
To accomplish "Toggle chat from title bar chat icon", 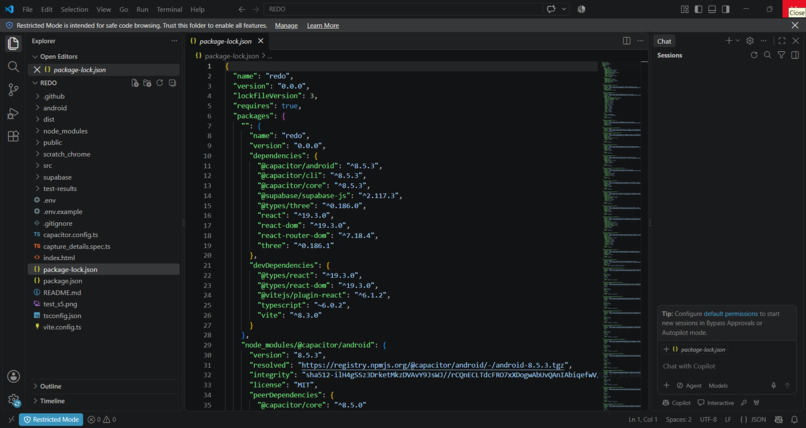I will 551,9.
